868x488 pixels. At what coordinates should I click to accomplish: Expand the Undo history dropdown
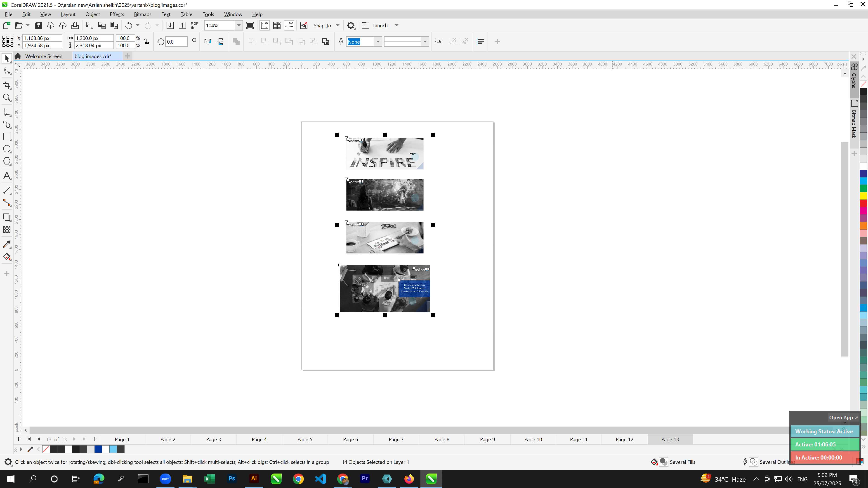point(137,25)
